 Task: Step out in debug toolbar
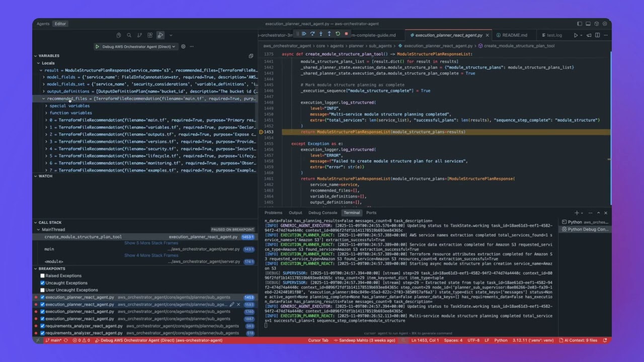(329, 34)
